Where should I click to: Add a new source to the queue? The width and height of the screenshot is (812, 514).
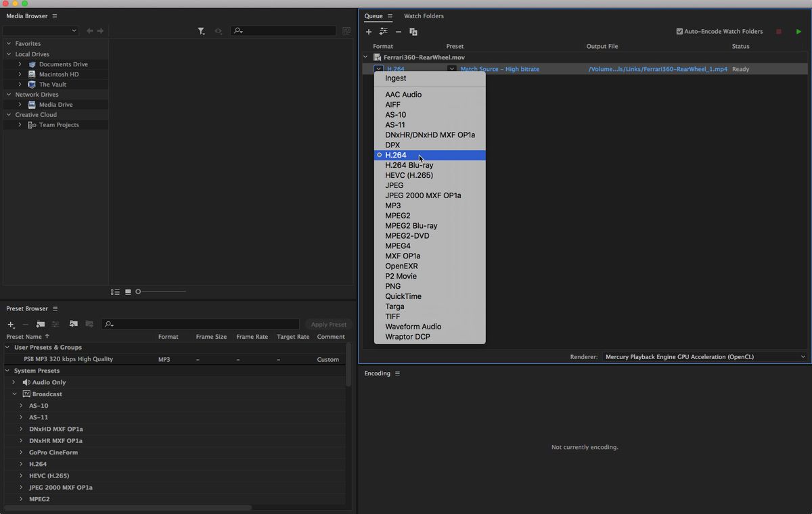tap(369, 32)
